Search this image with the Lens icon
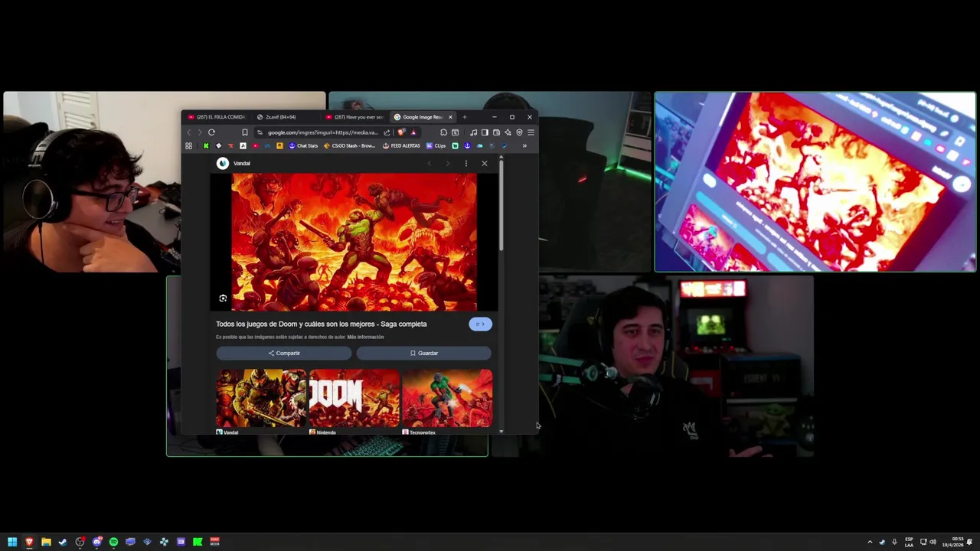This screenshot has height=551, width=980. click(223, 298)
